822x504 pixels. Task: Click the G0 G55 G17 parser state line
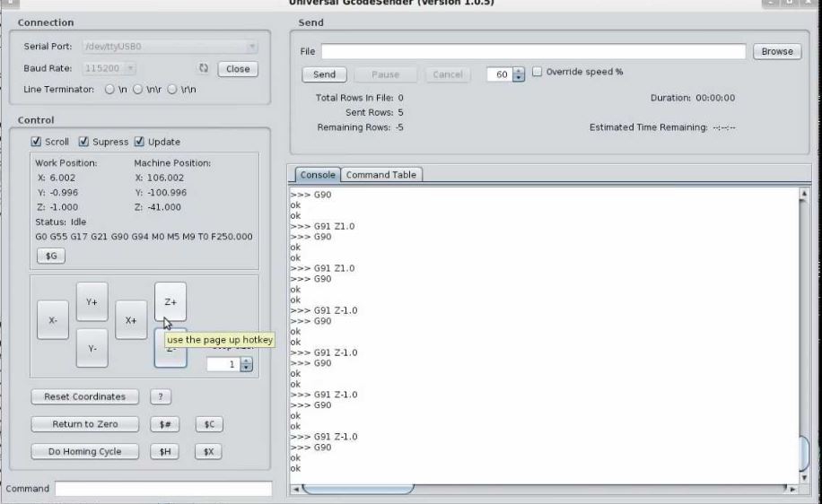pos(144,236)
